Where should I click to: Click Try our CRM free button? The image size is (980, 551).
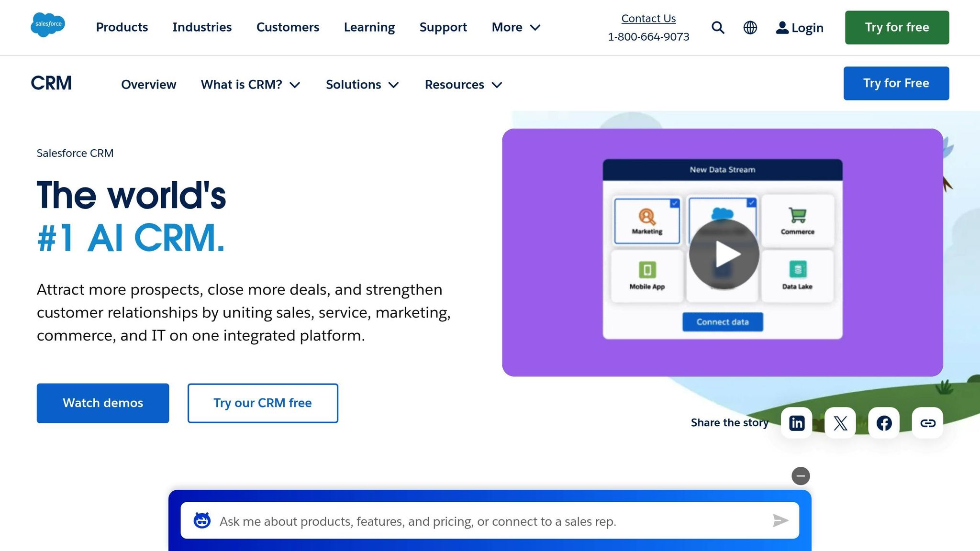tap(263, 403)
